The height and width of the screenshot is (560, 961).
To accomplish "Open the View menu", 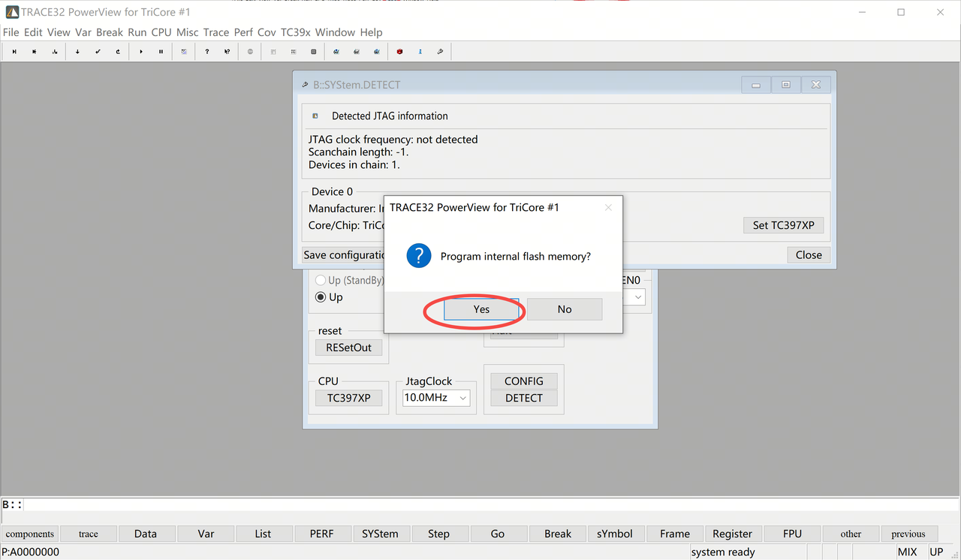I will click(x=59, y=32).
